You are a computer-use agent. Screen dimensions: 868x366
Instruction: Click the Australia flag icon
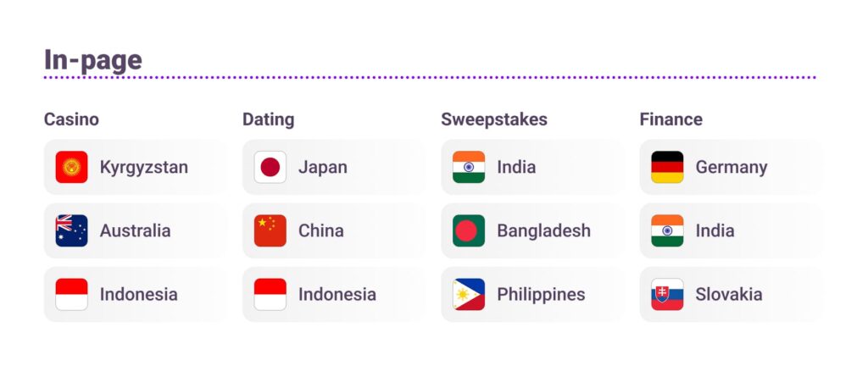(x=71, y=230)
